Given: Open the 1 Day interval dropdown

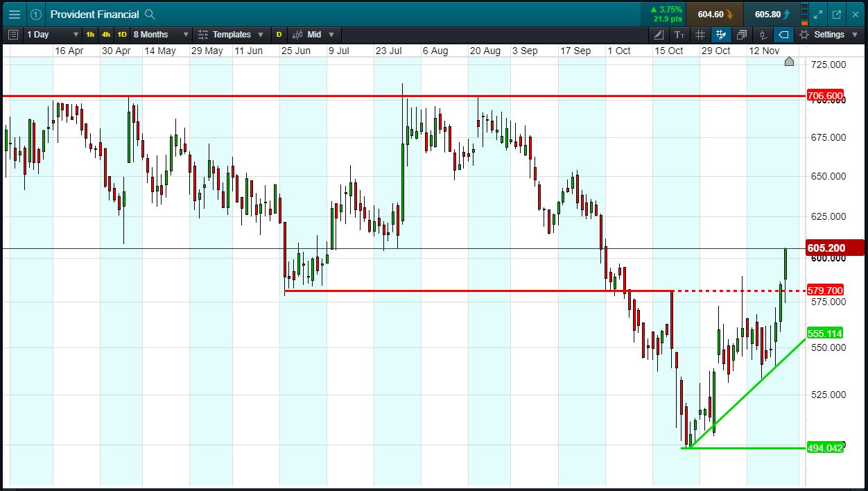Looking at the screenshot, I should pos(52,34).
